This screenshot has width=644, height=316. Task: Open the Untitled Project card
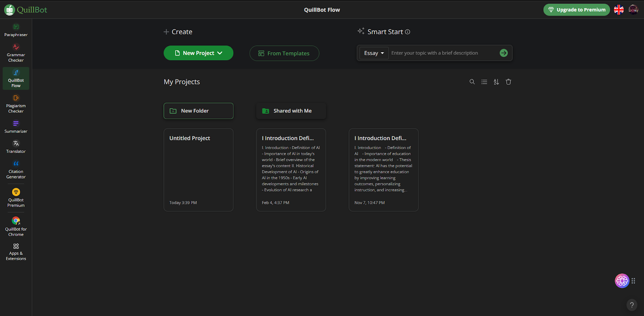pos(198,170)
